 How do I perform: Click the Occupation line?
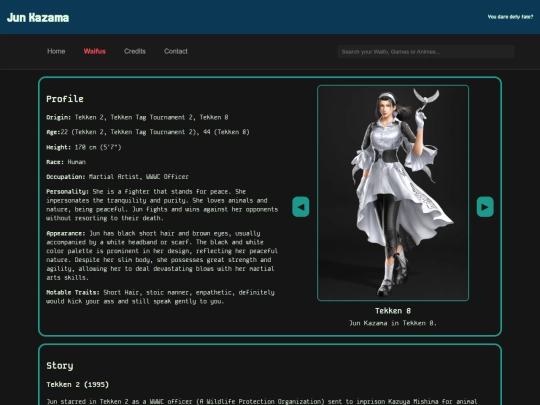tap(117, 177)
